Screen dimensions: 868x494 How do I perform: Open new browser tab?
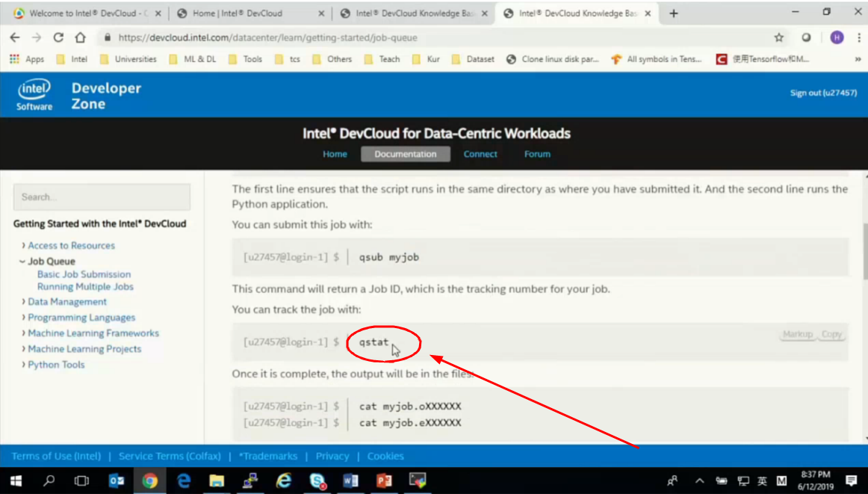673,13
